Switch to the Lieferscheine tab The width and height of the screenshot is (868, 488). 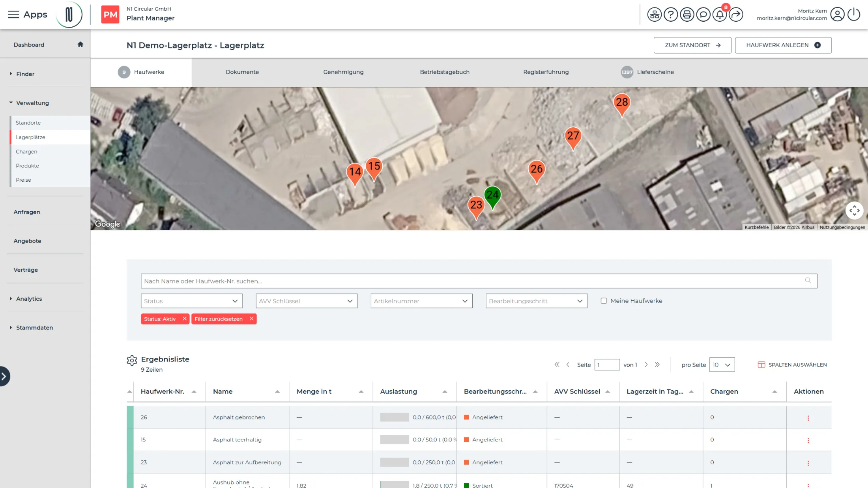(647, 72)
